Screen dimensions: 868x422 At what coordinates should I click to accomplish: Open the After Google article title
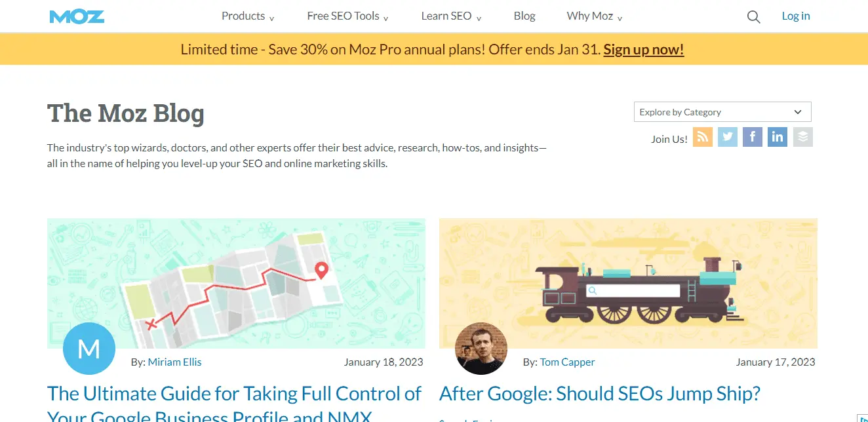[x=599, y=393]
